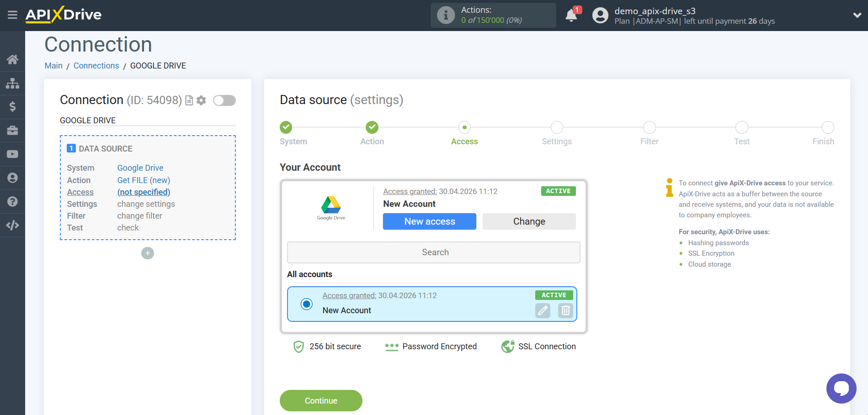Click 'Access granted' link in Your Account
The width and height of the screenshot is (868, 415).
(410, 191)
